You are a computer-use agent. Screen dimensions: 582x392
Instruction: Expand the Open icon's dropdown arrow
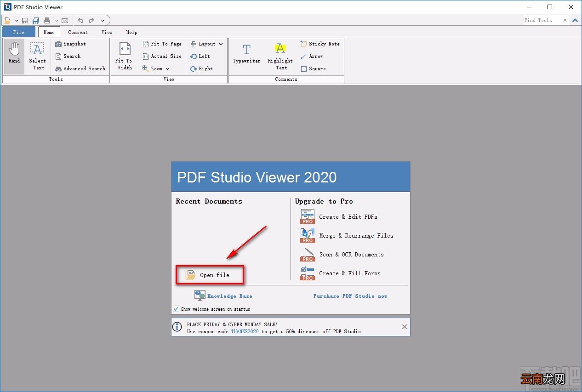coord(17,21)
